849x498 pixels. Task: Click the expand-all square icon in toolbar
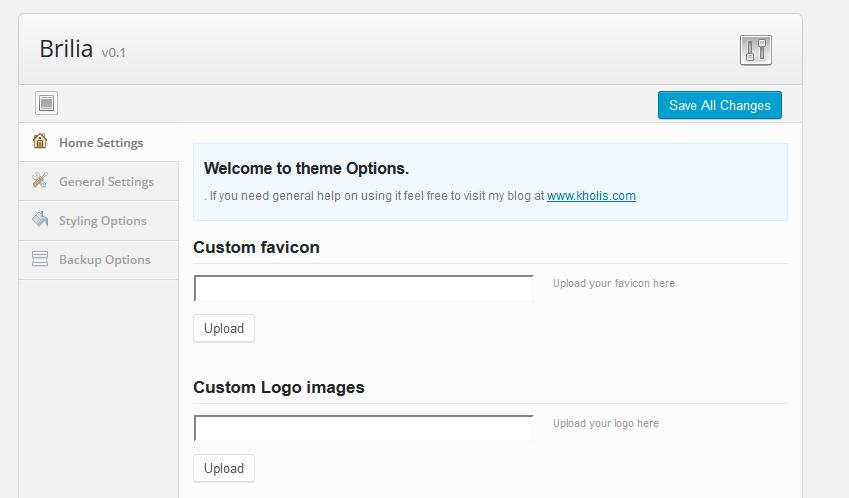(x=47, y=103)
